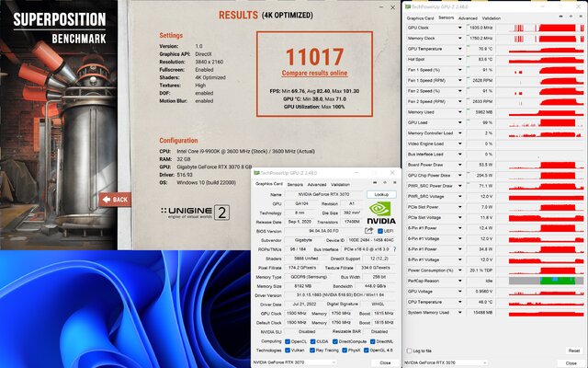Click the back arrow icon in Superposition
This screenshot has width=588, height=368.
tap(106, 199)
